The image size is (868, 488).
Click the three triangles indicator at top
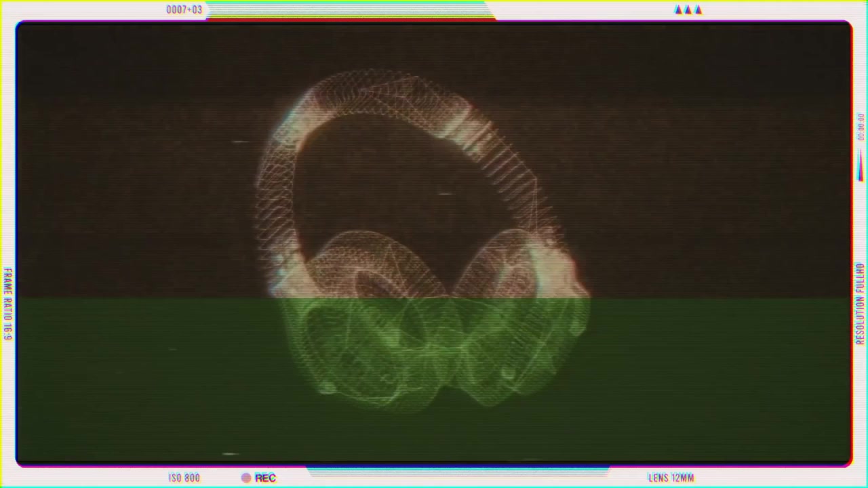tap(688, 9)
